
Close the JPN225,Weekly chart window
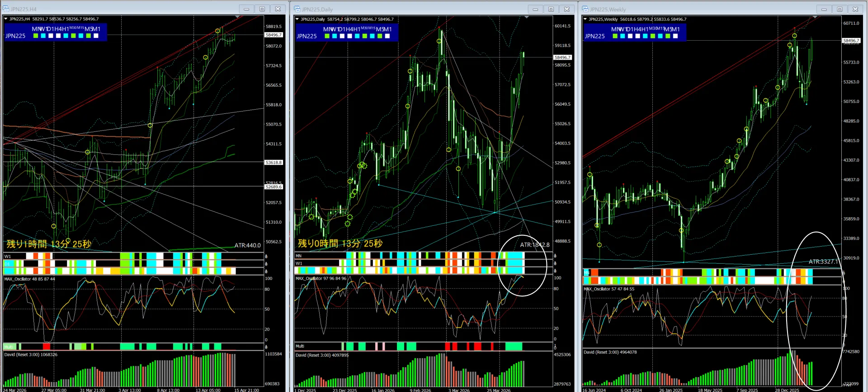(855, 9)
